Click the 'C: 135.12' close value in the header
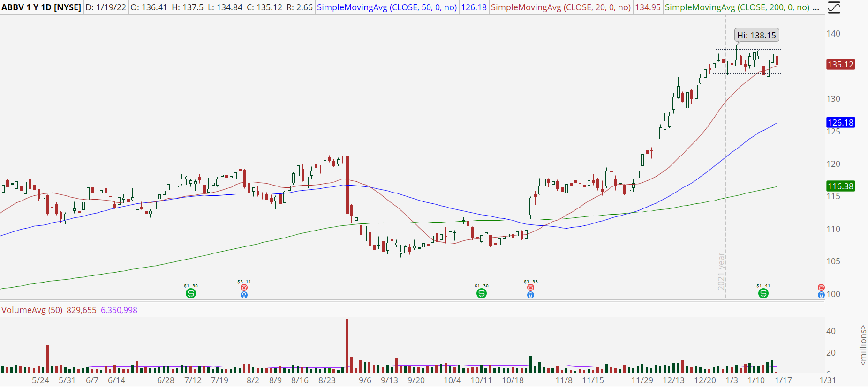 265,7
